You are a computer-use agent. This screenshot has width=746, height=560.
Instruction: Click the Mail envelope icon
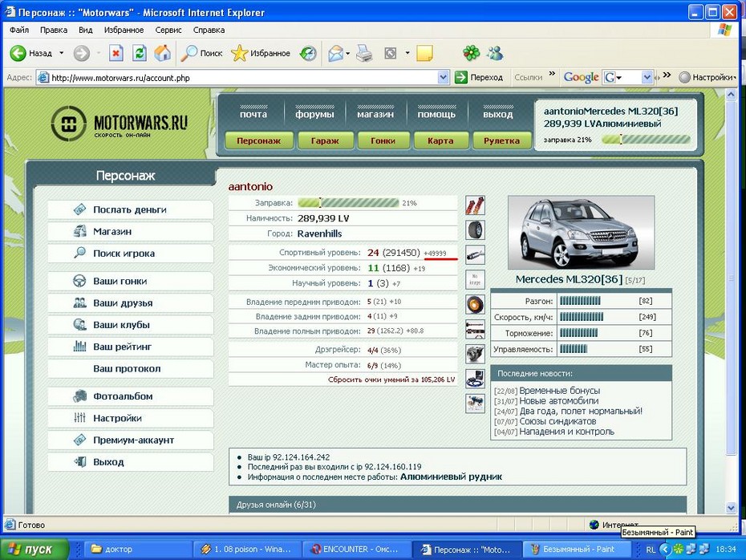tap(336, 53)
